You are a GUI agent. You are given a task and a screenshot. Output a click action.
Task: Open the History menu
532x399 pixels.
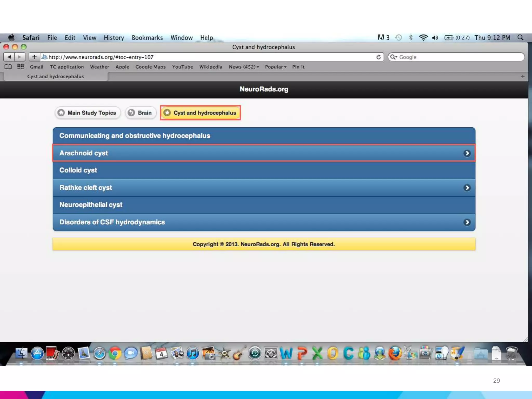pos(114,38)
